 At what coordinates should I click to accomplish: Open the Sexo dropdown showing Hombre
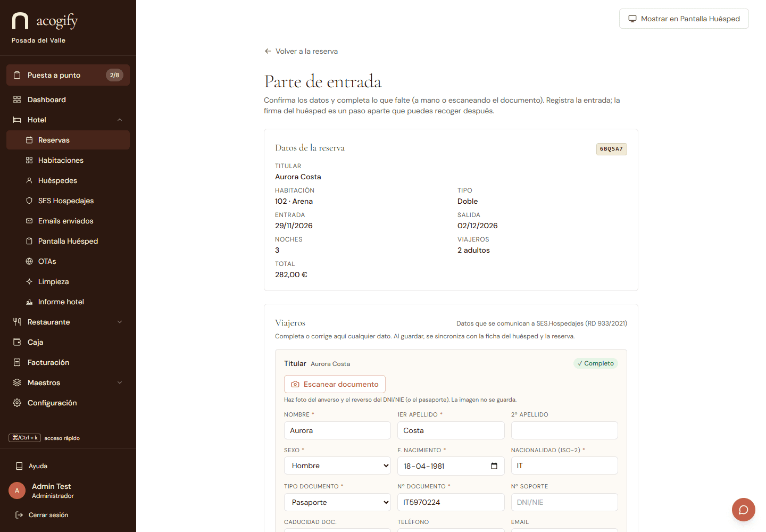click(337, 465)
